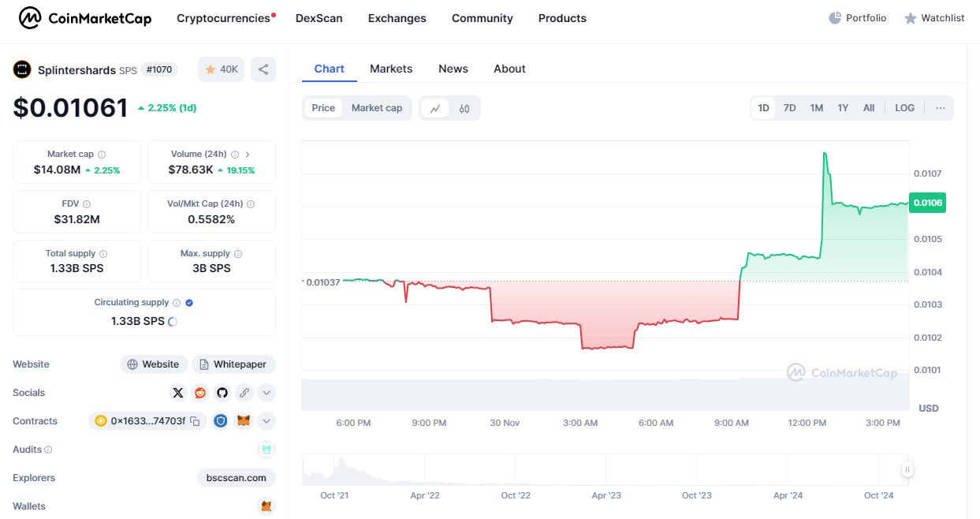Expand more social links chevron
This screenshot has height=519, width=980.
pos(266,393)
